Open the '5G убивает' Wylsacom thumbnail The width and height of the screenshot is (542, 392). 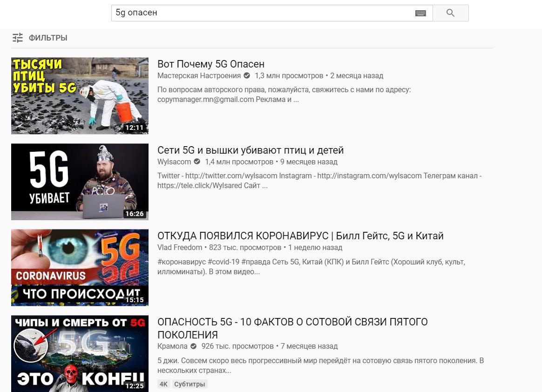(80, 182)
